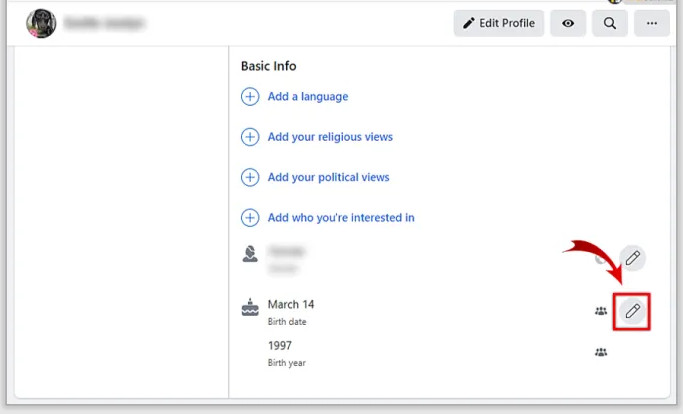Image resolution: width=683 pixels, height=414 pixels.
Task: Click the plus icon beside political views
Action: tap(250, 177)
